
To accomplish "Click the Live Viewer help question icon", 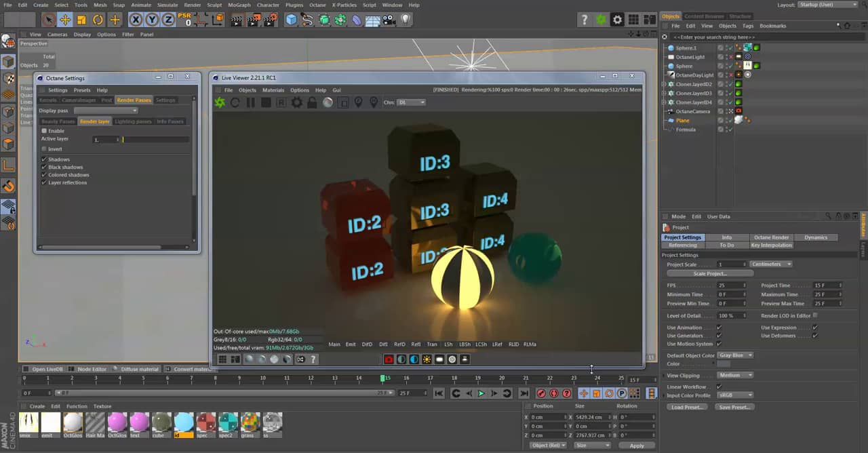I will [x=313, y=359].
